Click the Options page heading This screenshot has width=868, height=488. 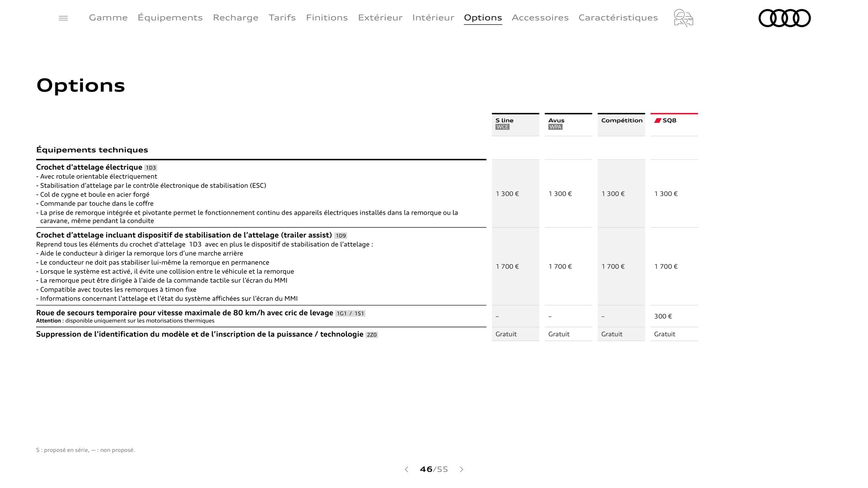(81, 85)
